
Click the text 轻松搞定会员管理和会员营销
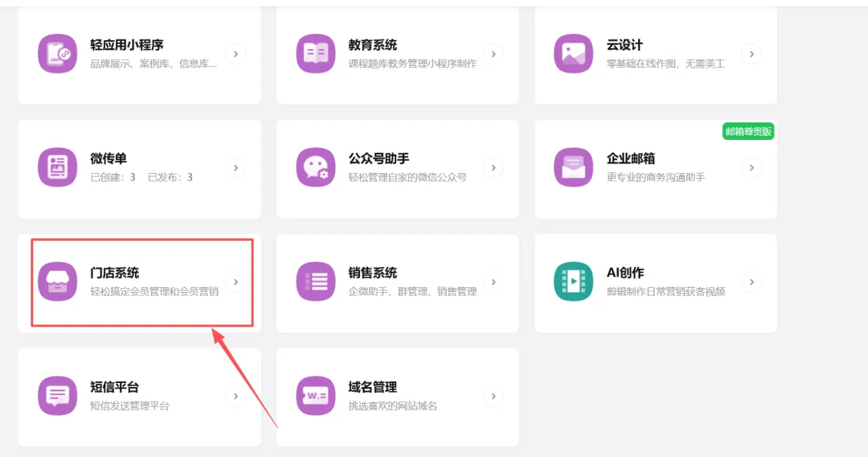154,291
